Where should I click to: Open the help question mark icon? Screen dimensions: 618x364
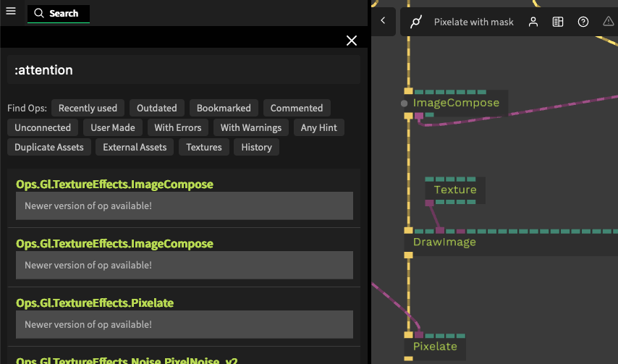tap(583, 22)
